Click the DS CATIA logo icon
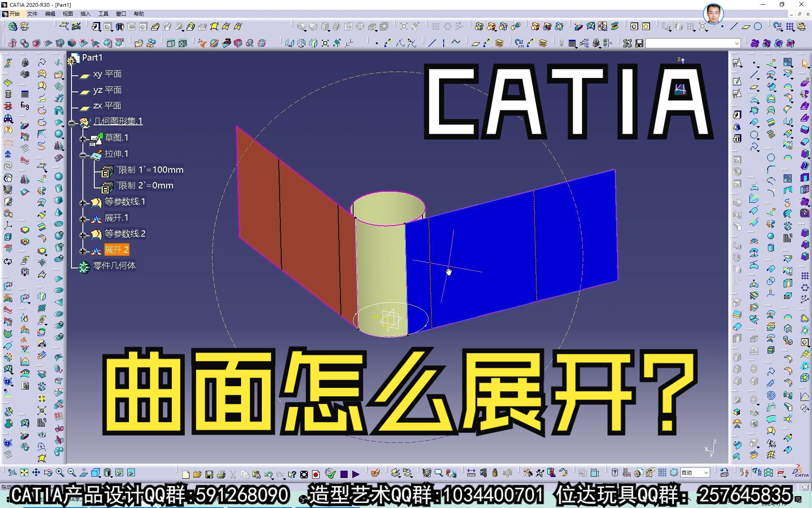 point(800,472)
